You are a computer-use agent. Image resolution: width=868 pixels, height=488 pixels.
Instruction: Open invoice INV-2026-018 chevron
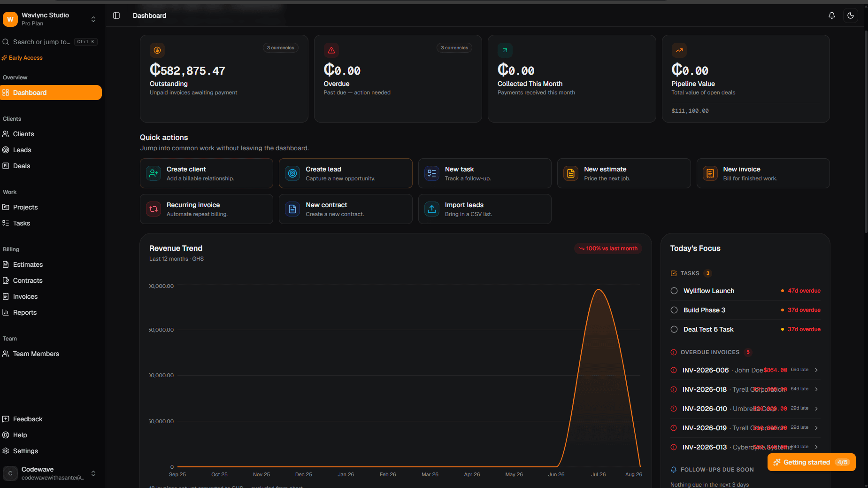coord(817,389)
